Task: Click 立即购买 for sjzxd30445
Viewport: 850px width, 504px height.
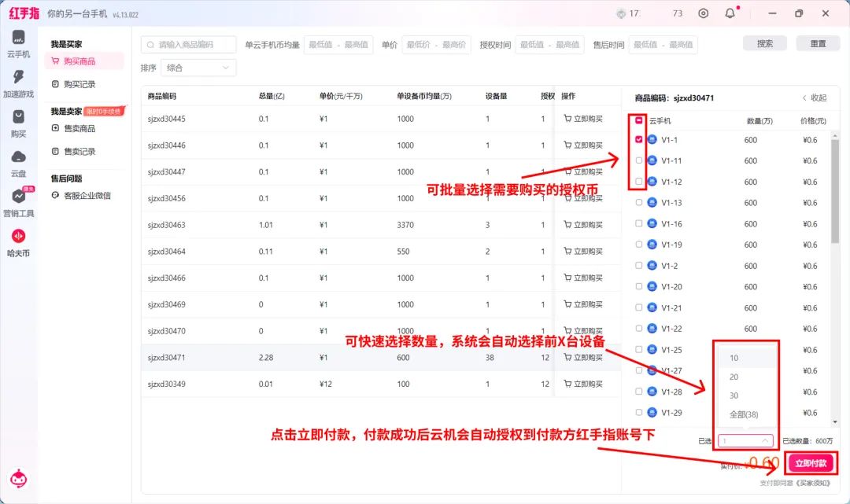Action: pos(583,119)
